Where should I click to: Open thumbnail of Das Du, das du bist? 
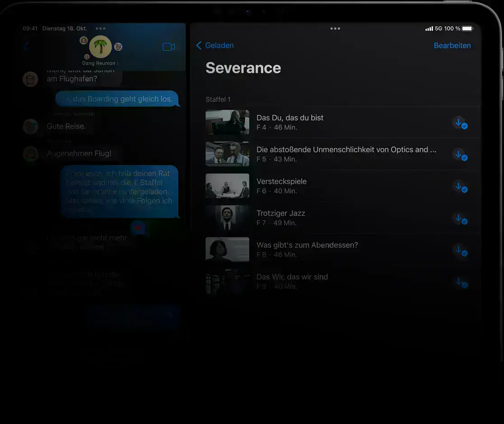pos(227,122)
